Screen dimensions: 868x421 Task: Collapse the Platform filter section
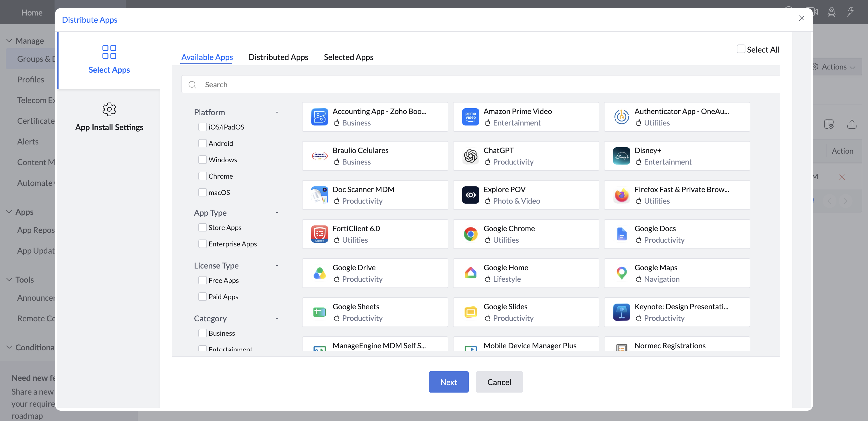click(x=277, y=112)
